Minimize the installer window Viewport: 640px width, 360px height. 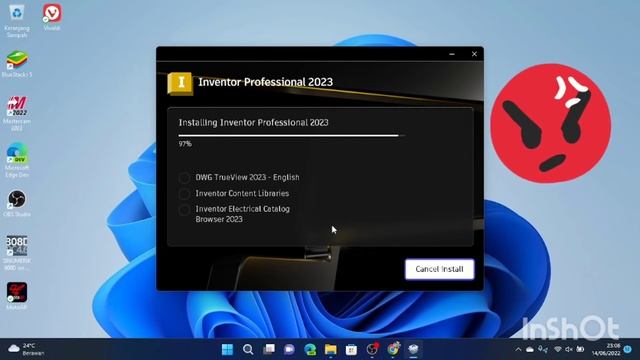click(x=452, y=54)
